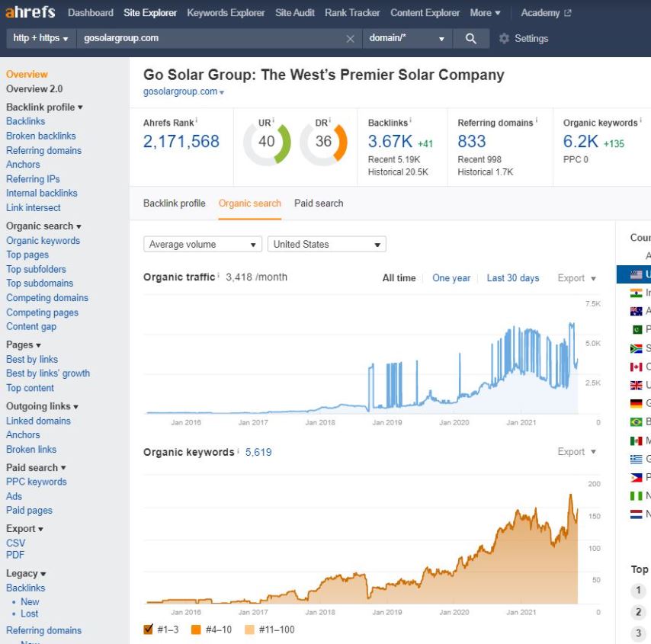Select the Pakistan flag in country list
This screenshot has width=651, height=644.
click(x=636, y=330)
